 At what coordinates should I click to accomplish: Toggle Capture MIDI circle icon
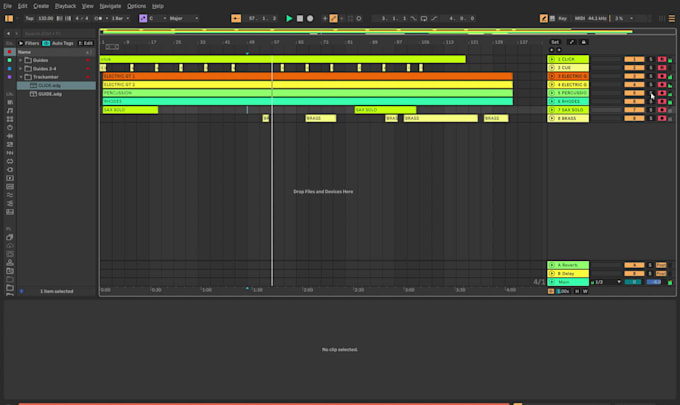(359, 18)
